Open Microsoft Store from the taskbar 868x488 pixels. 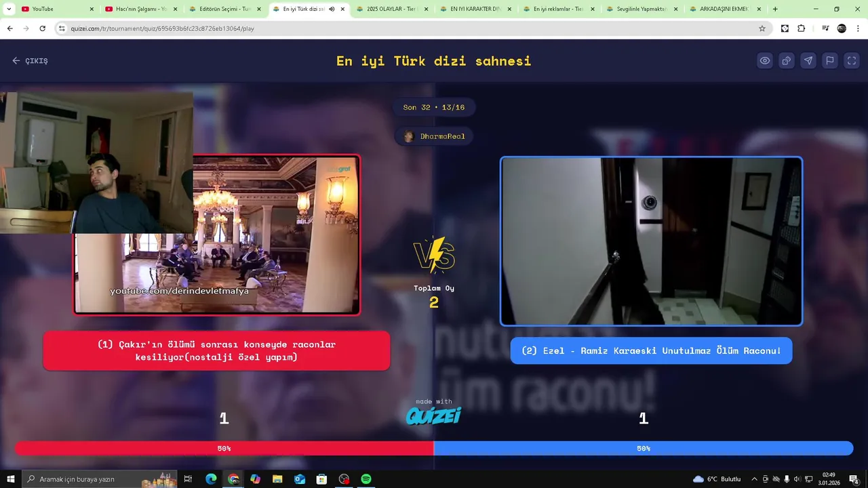322,479
